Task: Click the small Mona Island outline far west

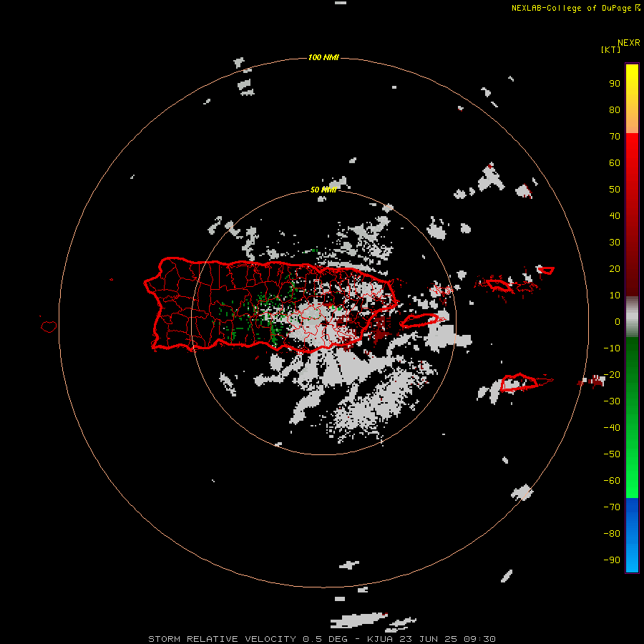Action: [x=49, y=326]
